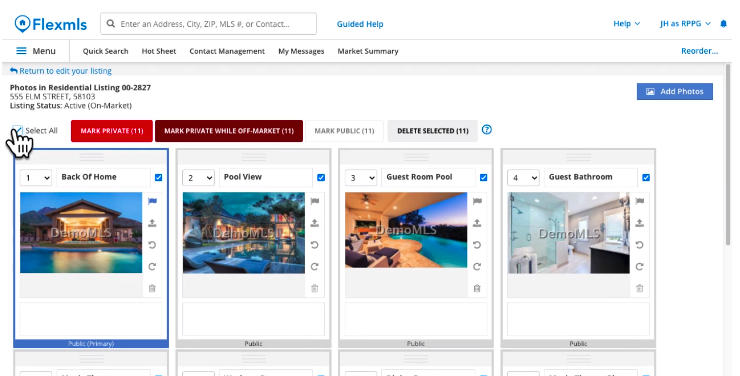Open the hamburger Menu
Viewport: 740px width, 376px height.
coord(36,51)
